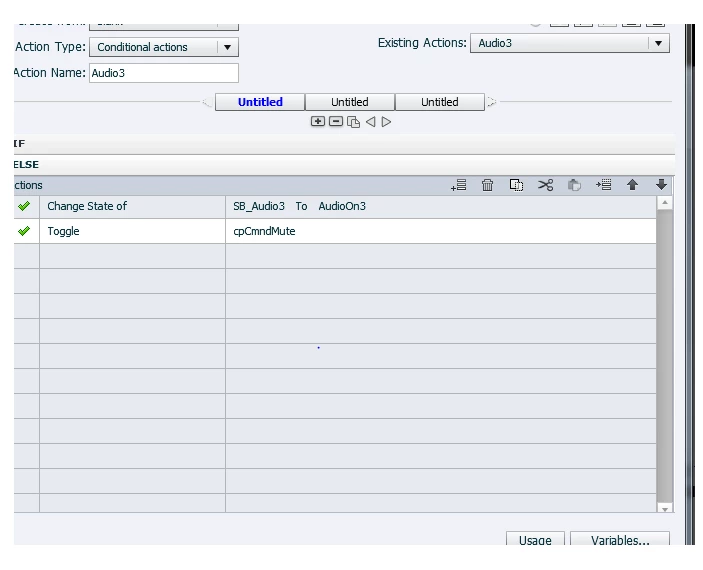Move the selected action down
Screen dimensions: 703x570
pos(661,185)
